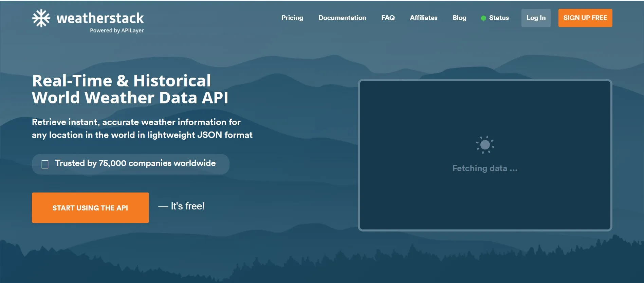Click the Powered by APILayer text

click(117, 31)
